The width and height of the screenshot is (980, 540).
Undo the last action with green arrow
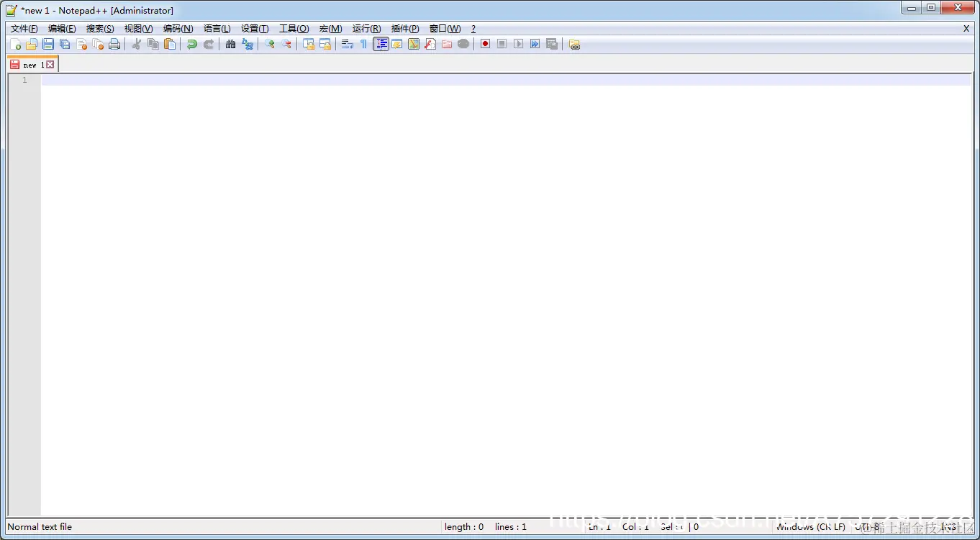191,44
